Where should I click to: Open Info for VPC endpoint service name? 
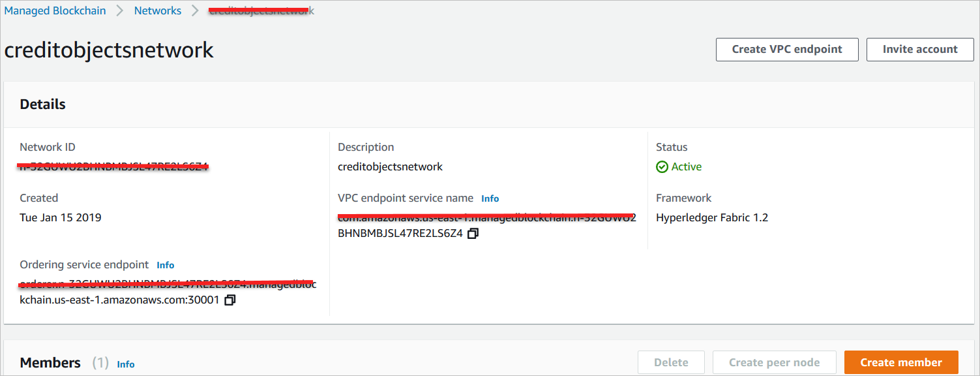pyautogui.click(x=490, y=198)
